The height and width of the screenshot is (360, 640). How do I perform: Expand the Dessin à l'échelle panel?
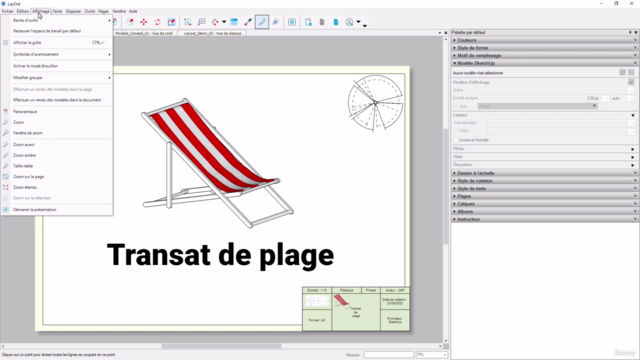pyautogui.click(x=455, y=173)
